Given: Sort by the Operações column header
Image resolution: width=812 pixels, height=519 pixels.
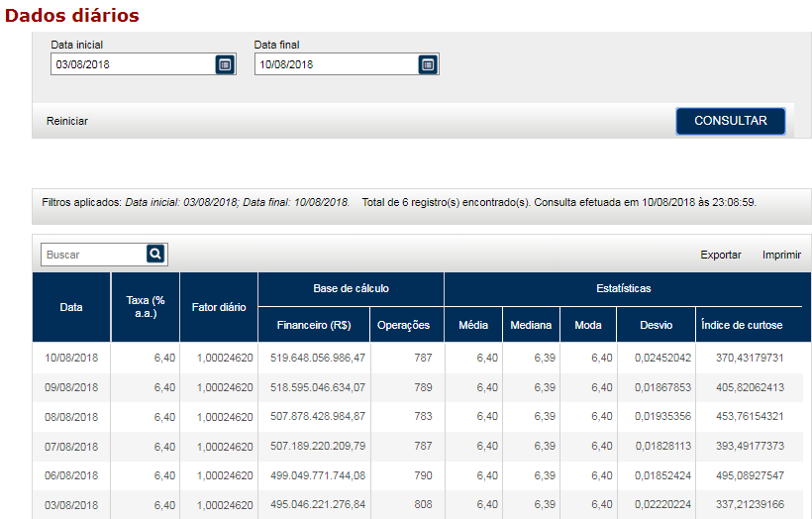Looking at the screenshot, I should [405, 325].
